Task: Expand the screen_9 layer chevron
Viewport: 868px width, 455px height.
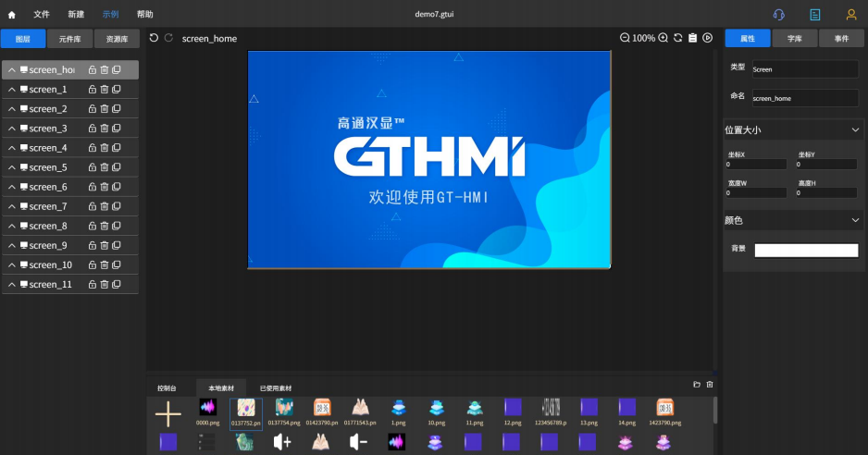Action: point(12,245)
